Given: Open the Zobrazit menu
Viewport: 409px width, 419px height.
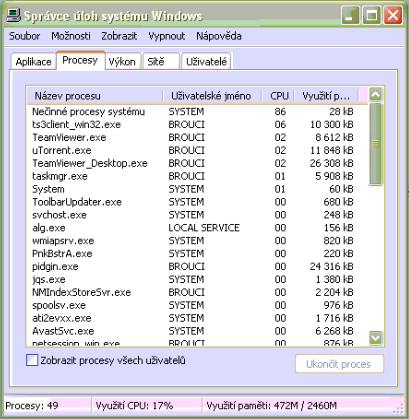Looking at the screenshot, I should pos(119,36).
